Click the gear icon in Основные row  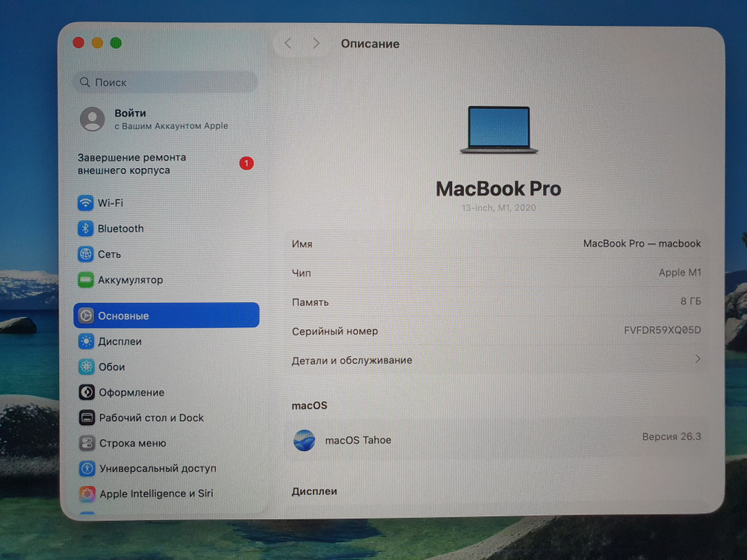click(x=86, y=315)
